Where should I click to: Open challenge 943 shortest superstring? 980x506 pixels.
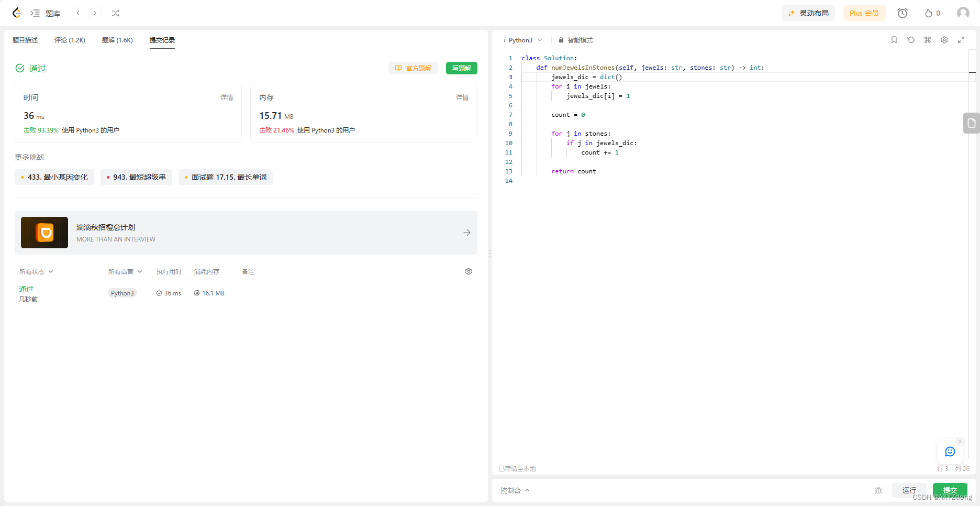coord(136,177)
